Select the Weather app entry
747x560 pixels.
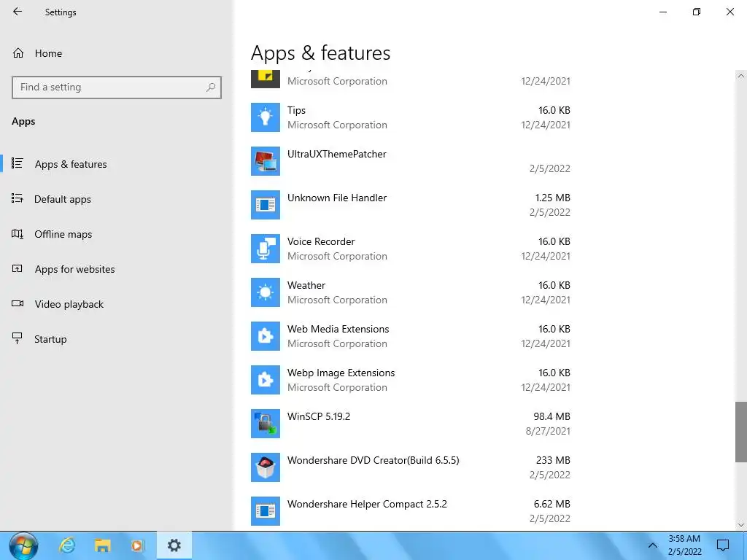click(x=411, y=292)
